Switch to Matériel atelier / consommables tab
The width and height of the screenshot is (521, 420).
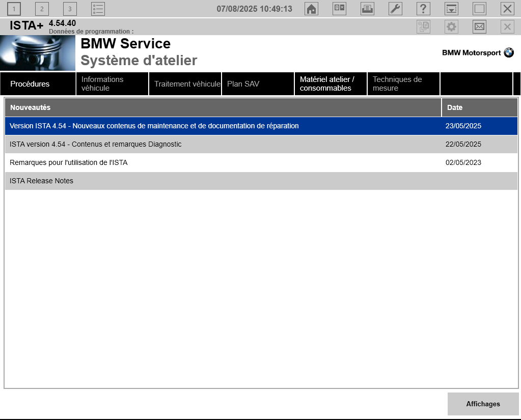[331, 83]
